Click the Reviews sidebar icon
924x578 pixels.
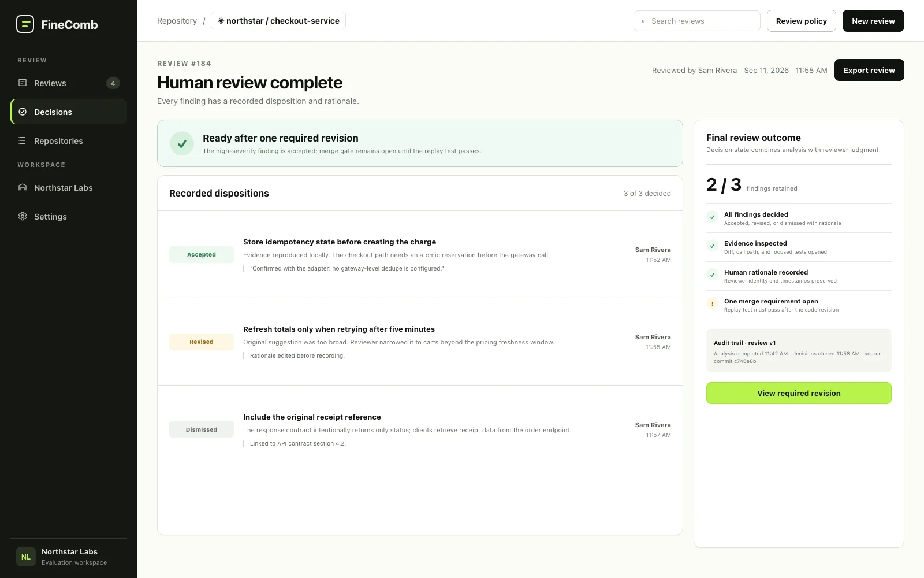tap(23, 83)
